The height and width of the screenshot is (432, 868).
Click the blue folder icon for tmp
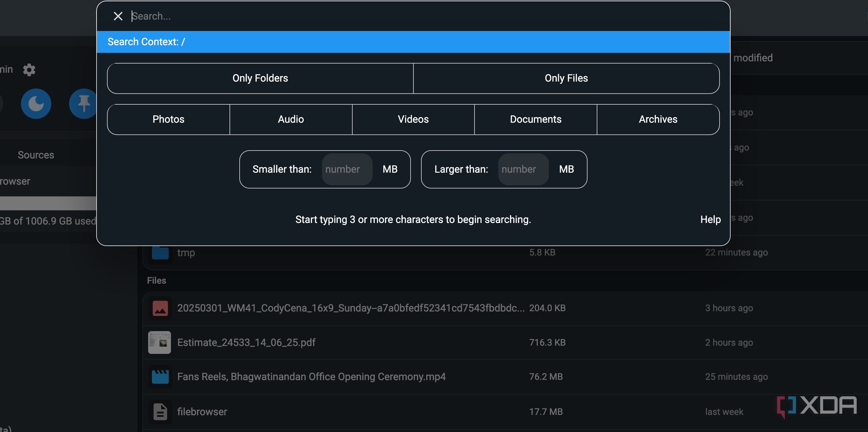pos(160,253)
